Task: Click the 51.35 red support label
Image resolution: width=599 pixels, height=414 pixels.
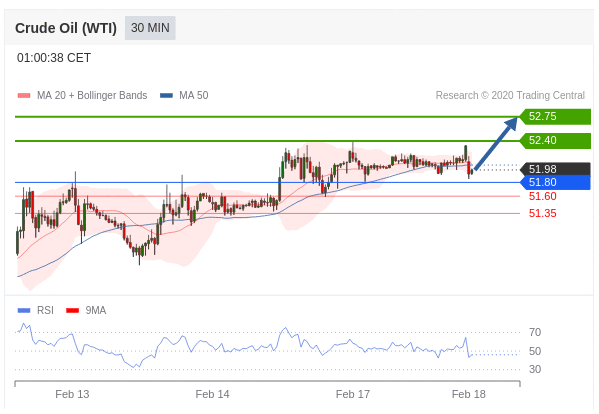Action: tap(542, 213)
